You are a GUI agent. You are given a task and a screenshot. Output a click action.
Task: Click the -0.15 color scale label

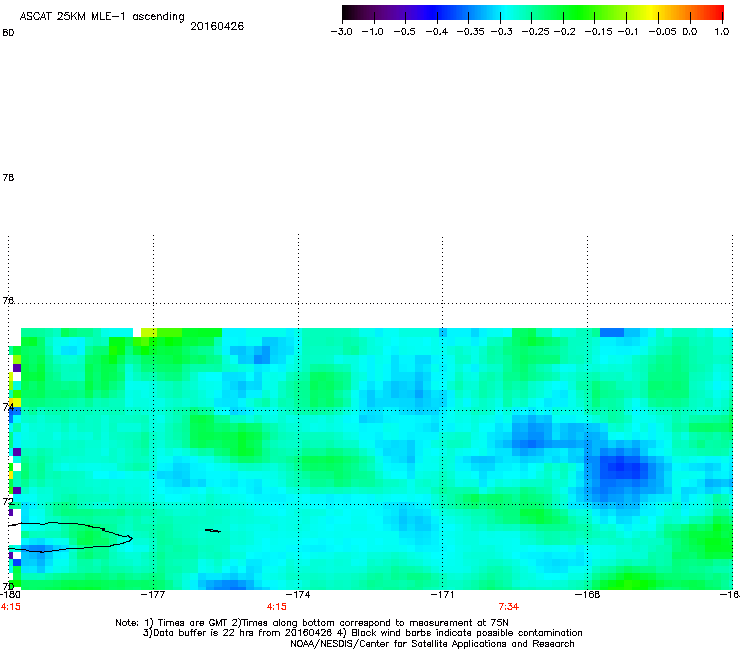coord(598,32)
